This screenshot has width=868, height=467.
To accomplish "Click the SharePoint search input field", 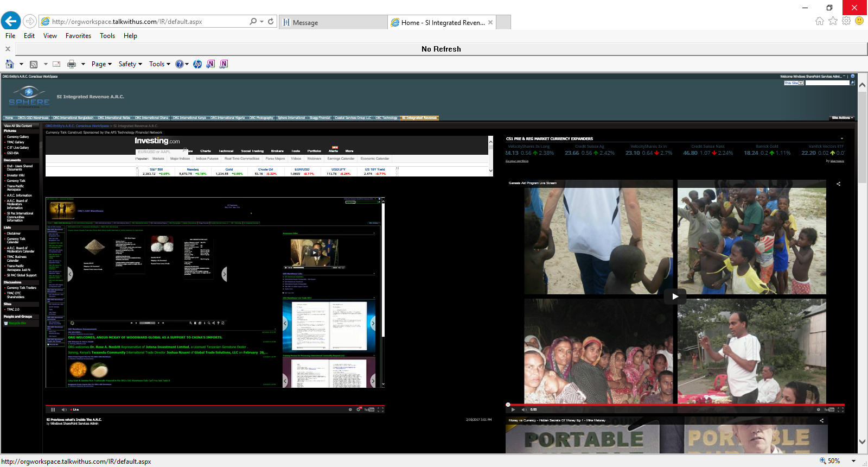I will [x=827, y=83].
